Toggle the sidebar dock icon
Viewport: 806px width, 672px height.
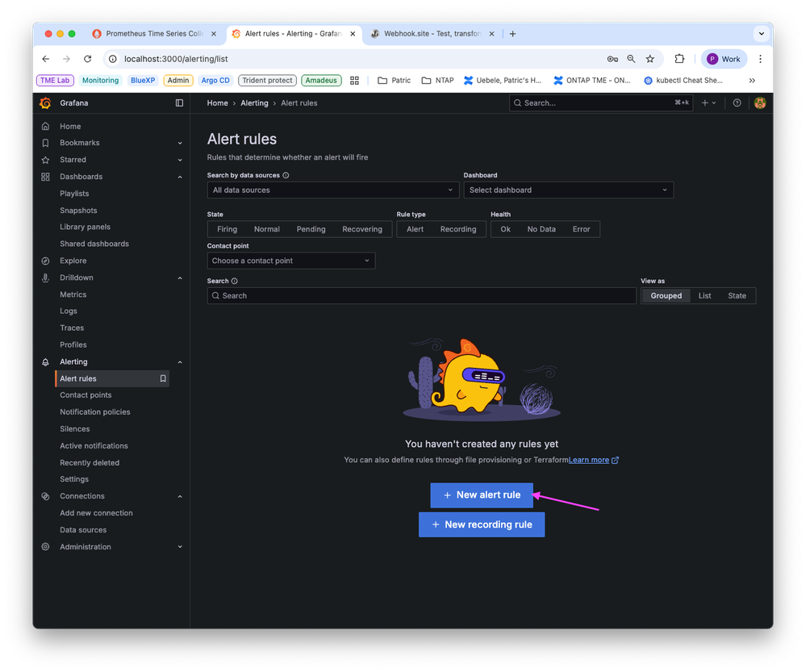[x=179, y=103]
